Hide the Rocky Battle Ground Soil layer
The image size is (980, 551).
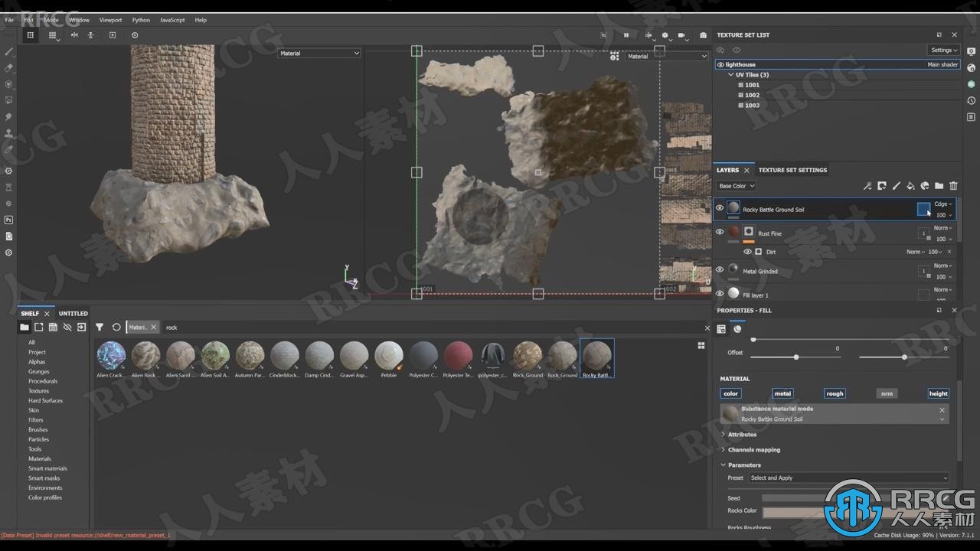pyautogui.click(x=720, y=207)
